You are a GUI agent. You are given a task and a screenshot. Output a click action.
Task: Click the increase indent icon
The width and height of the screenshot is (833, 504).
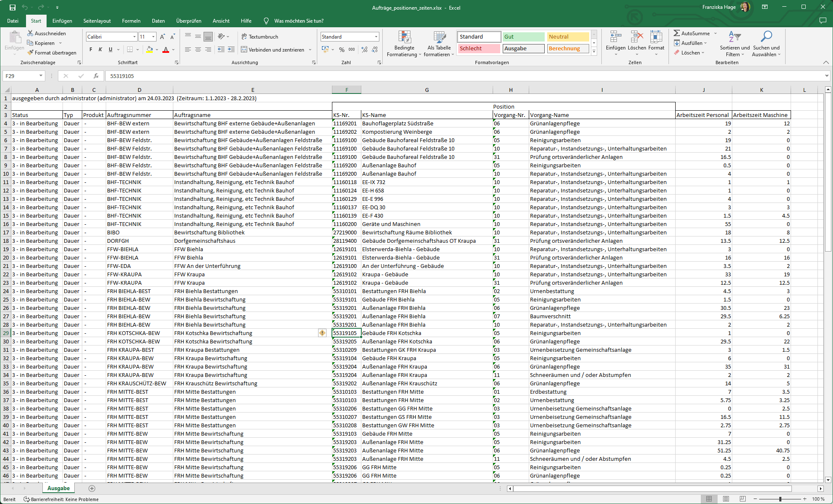click(x=231, y=49)
